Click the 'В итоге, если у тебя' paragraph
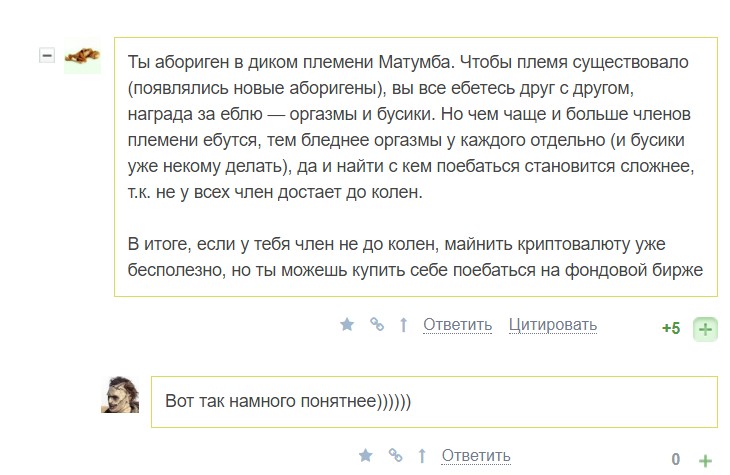This screenshot has width=730, height=475. pyautogui.click(x=415, y=257)
